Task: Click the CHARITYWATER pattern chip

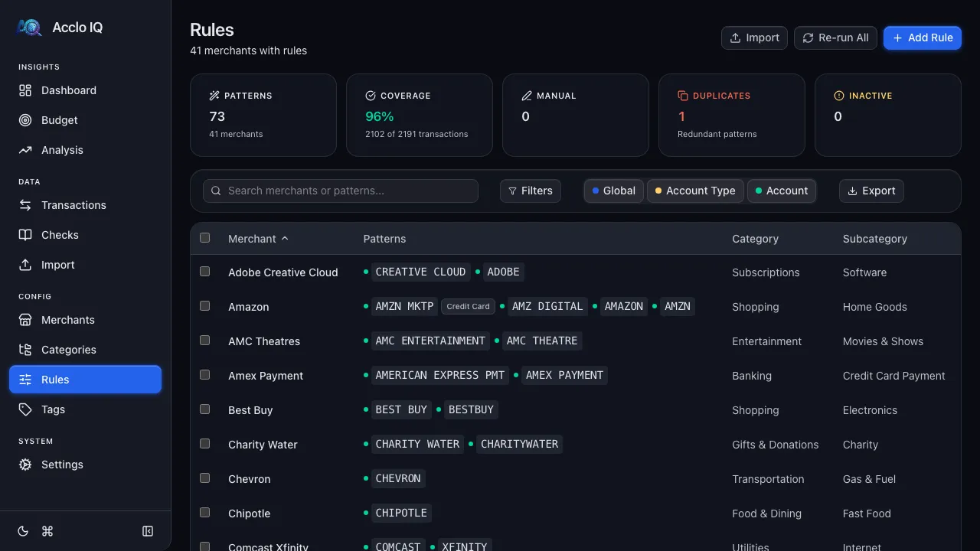Action: pyautogui.click(x=520, y=444)
